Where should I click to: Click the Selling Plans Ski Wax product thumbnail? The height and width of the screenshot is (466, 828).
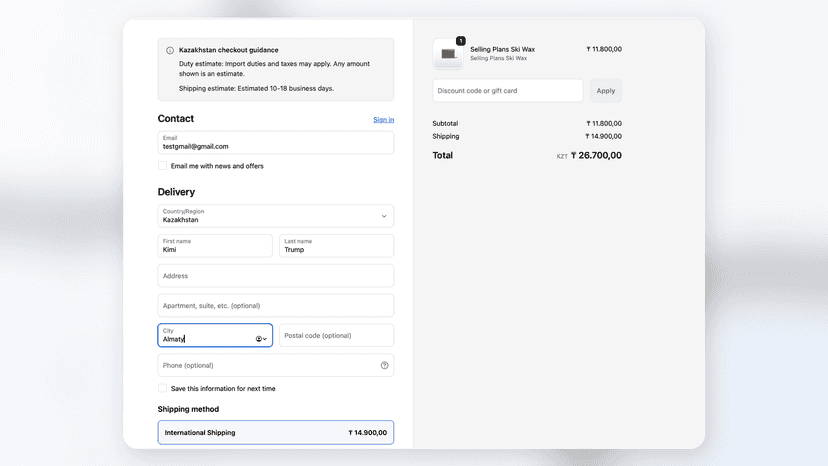click(x=448, y=53)
